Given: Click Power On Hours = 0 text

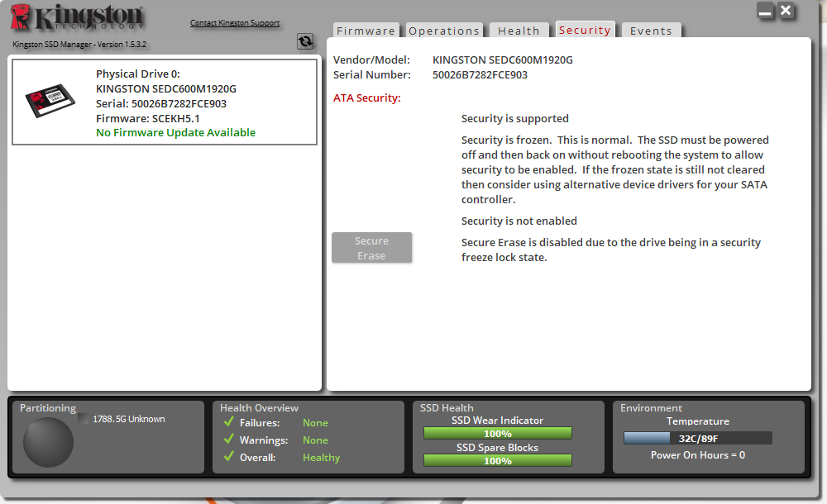Looking at the screenshot, I should (x=698, y=455).
